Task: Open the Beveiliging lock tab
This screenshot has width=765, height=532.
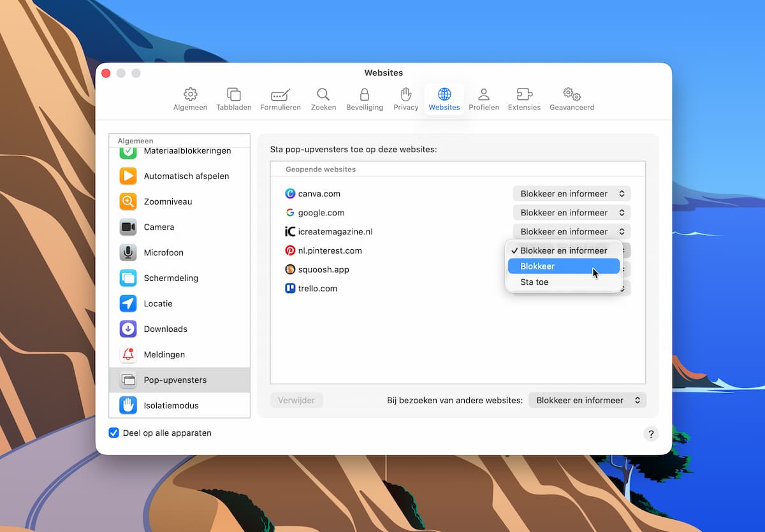Action: [365, 99]
